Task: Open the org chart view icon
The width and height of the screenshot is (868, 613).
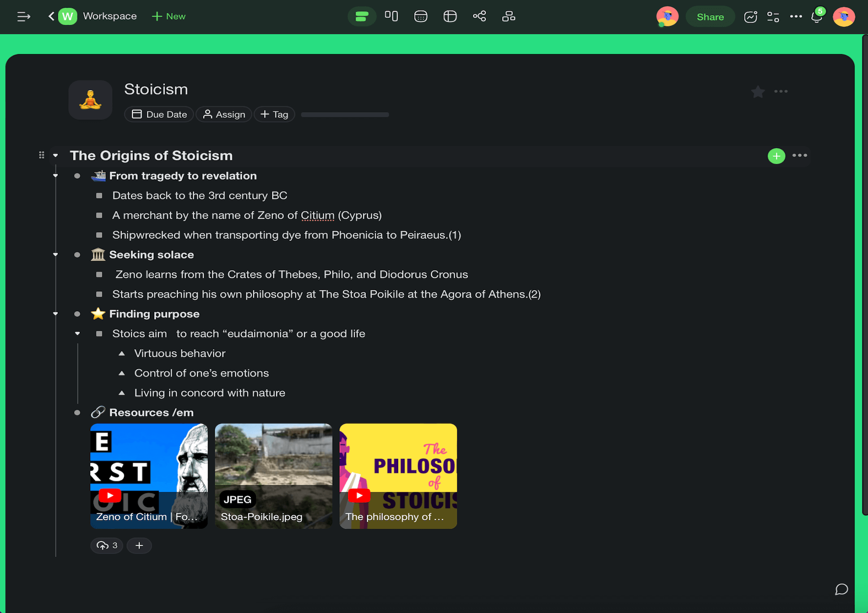Action: click(508, 17)
